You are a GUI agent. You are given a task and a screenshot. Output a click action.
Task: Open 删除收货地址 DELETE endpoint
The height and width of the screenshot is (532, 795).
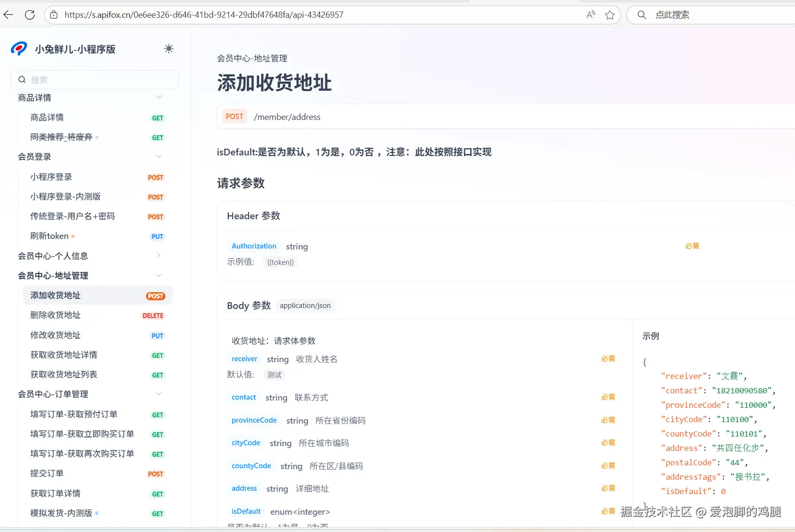[x=97, y=315]
